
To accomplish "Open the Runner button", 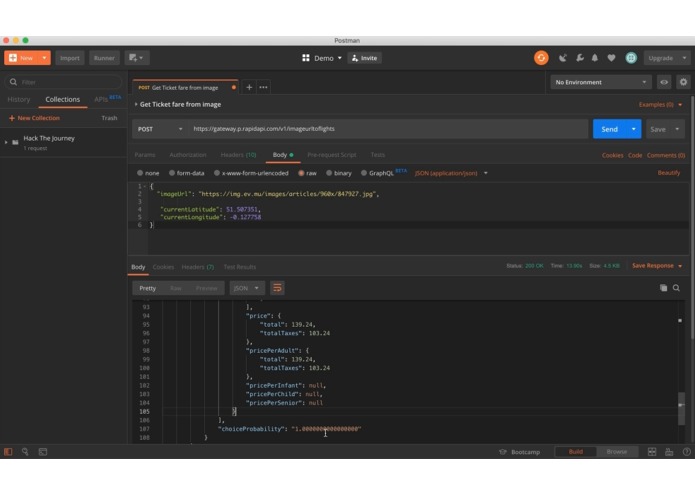I will point(104,58).
